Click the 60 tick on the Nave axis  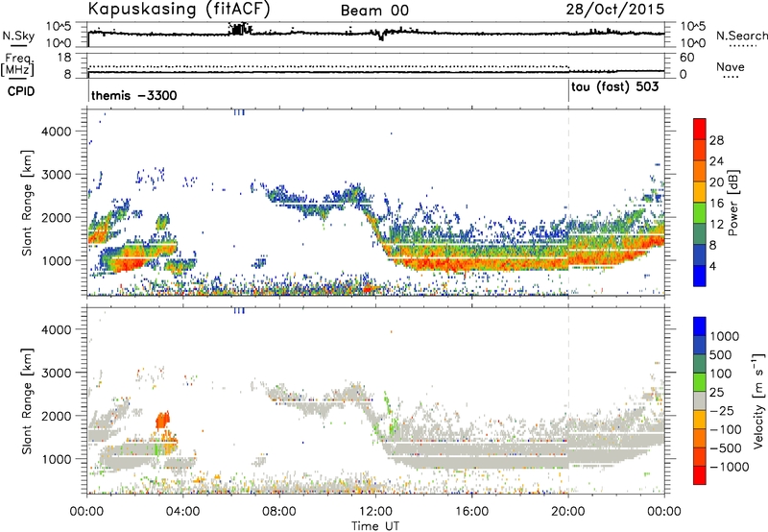point(686,58)
